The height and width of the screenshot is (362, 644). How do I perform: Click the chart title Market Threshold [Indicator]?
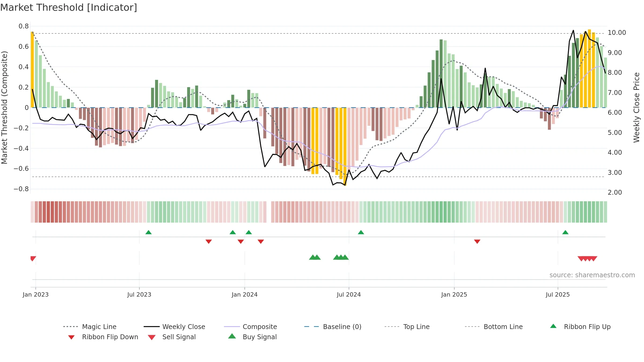click(x=69, y=8)
